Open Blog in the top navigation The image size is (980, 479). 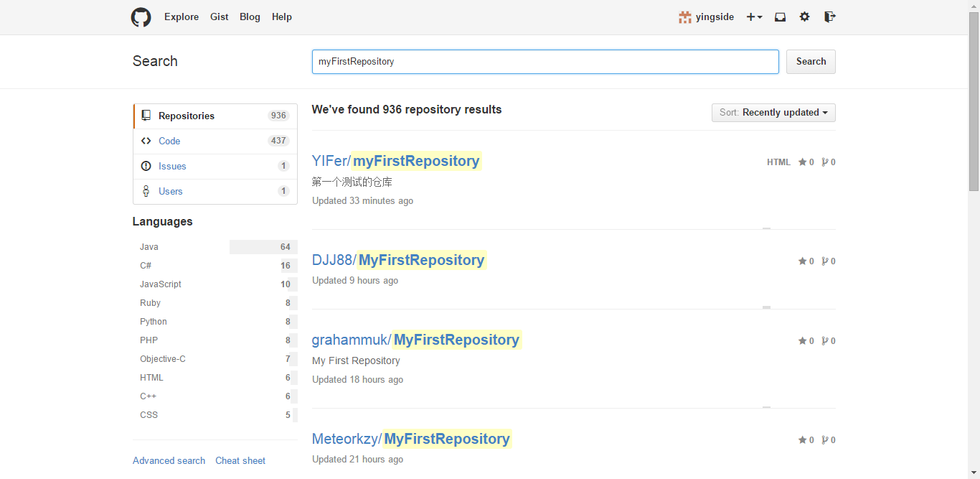click(250, 17)
